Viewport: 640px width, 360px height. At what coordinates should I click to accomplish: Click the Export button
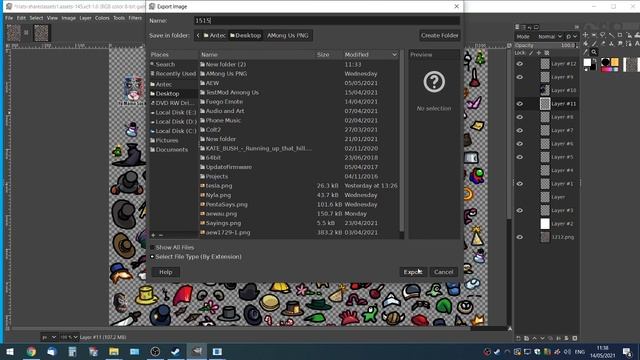pos(413,272)
